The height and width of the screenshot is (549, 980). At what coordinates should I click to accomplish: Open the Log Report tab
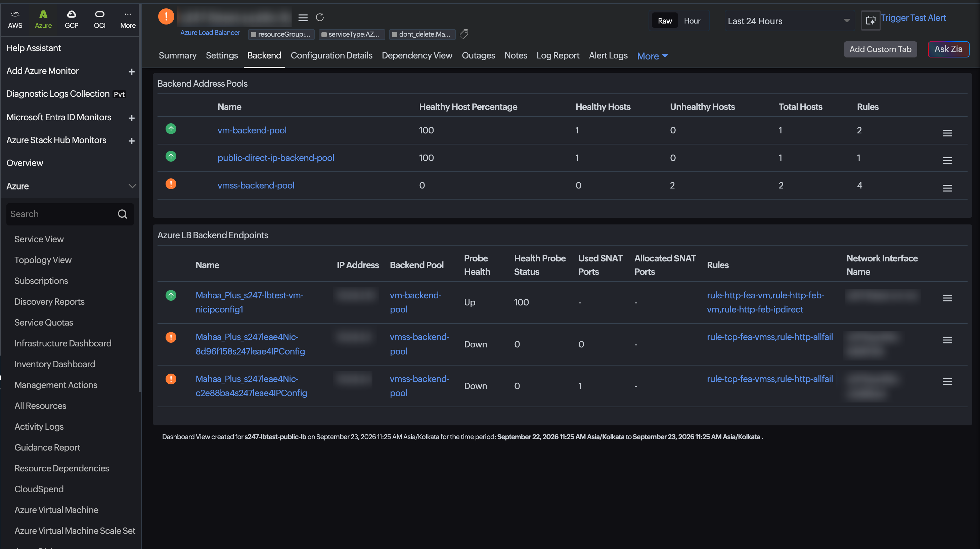(x=558, y=55)
